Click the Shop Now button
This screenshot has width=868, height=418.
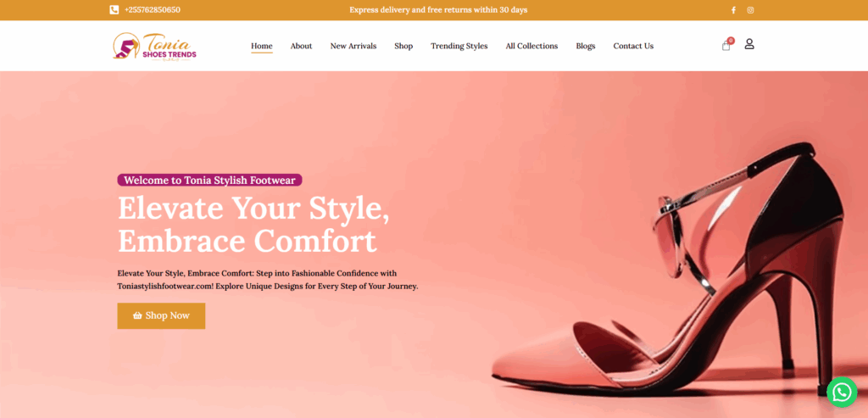click(x=161, y=315)
